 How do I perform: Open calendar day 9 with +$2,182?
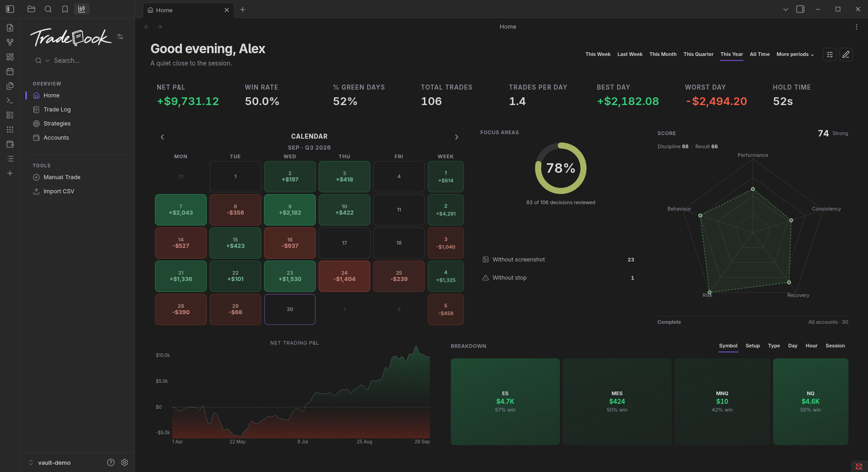pyautogui.click(x=290, y=210)
